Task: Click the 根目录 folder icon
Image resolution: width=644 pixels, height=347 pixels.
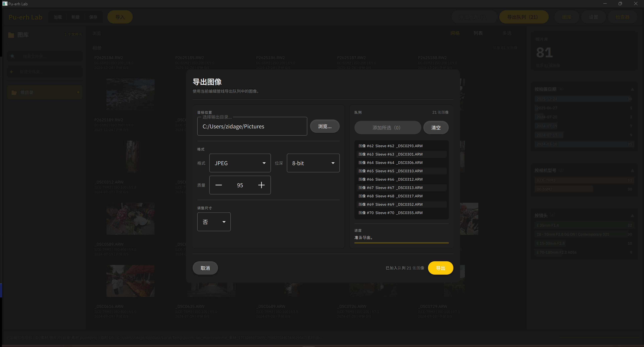Action: 14,92
